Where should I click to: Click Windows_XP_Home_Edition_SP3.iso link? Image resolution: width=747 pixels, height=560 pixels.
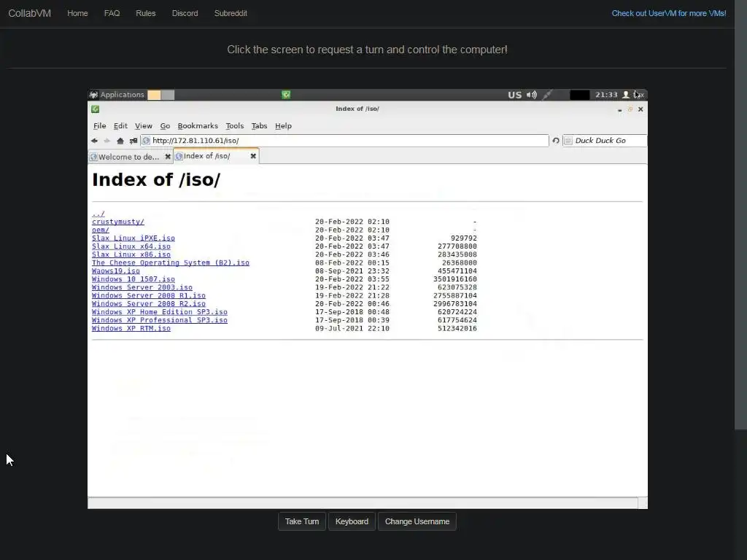[x=160, y=312]
